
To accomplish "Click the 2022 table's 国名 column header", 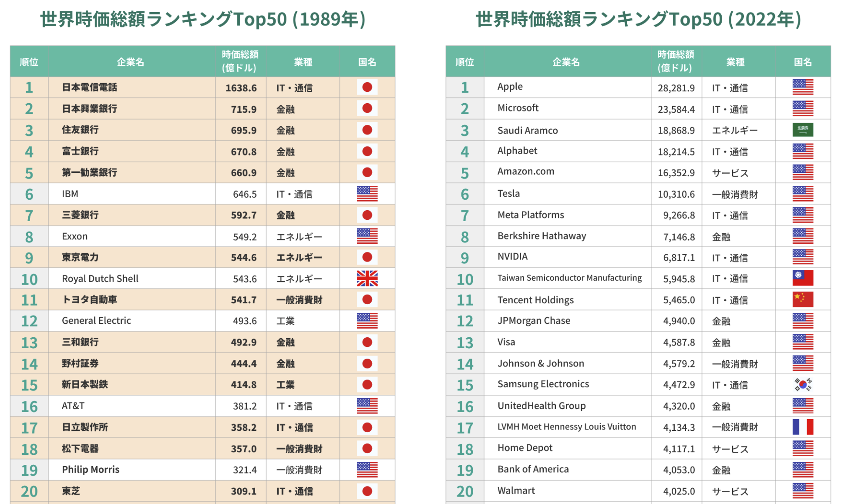I will click(x=803, y=62).
